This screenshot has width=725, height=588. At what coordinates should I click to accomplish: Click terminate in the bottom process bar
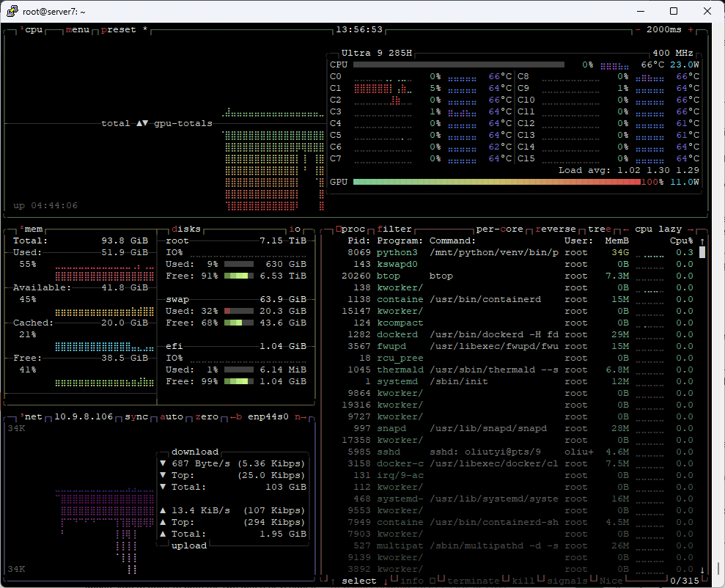(473, 581)
